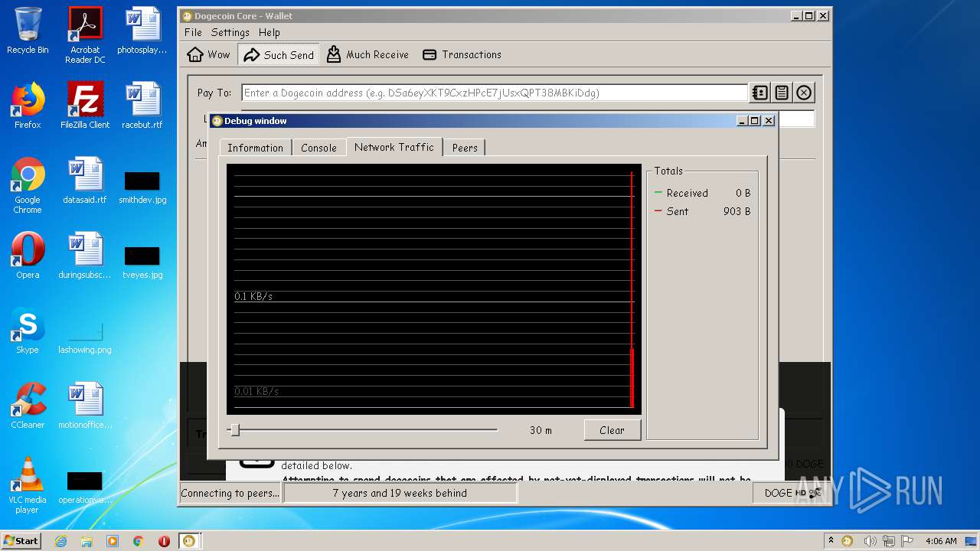This screenshot has height=551, width=980.
Task: Switch to the Peers tab
Action: pyautogui.click(x=465, y=148)
